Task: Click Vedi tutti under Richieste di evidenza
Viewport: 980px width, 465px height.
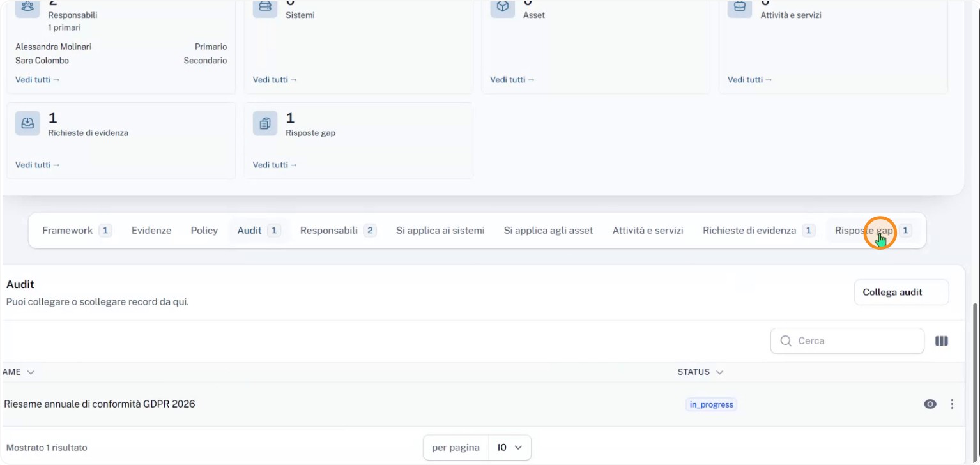Action: (38, 165)
